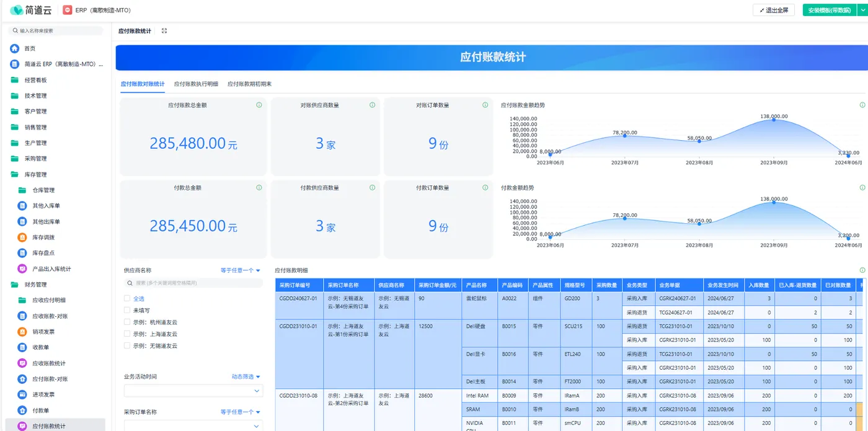The height and width of the screenshot is (431, 868).
Task: Click the info icon beside 应付账款金额趋势 chart
Action: coord(862,105)
